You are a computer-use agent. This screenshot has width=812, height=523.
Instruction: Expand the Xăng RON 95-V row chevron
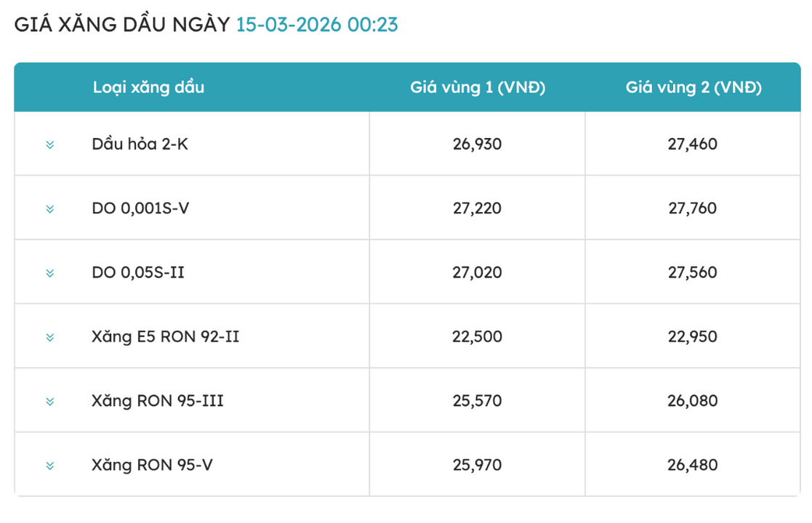tap(49, 465)
